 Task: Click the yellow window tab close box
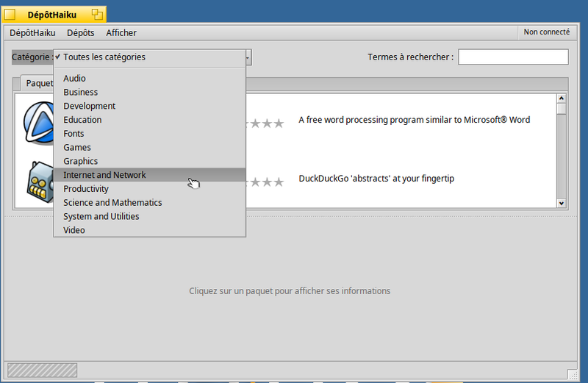pos(10,14)
